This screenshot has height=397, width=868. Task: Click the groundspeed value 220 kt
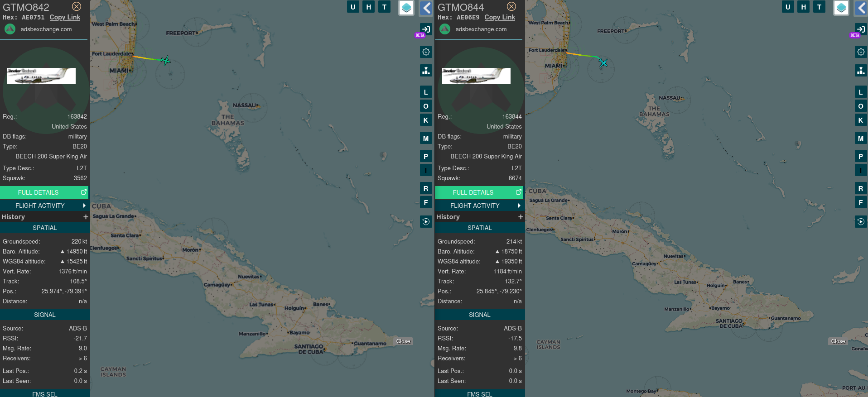point(79,241)
